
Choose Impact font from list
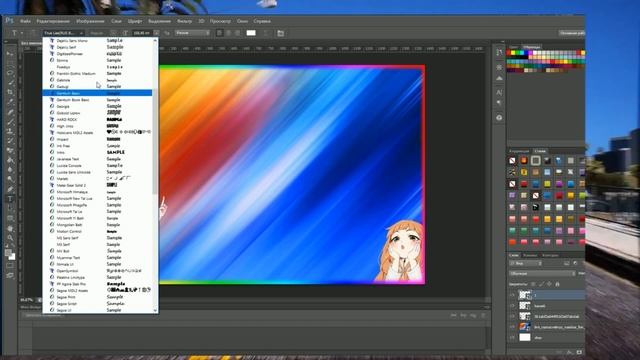click(x=98, y=139)
